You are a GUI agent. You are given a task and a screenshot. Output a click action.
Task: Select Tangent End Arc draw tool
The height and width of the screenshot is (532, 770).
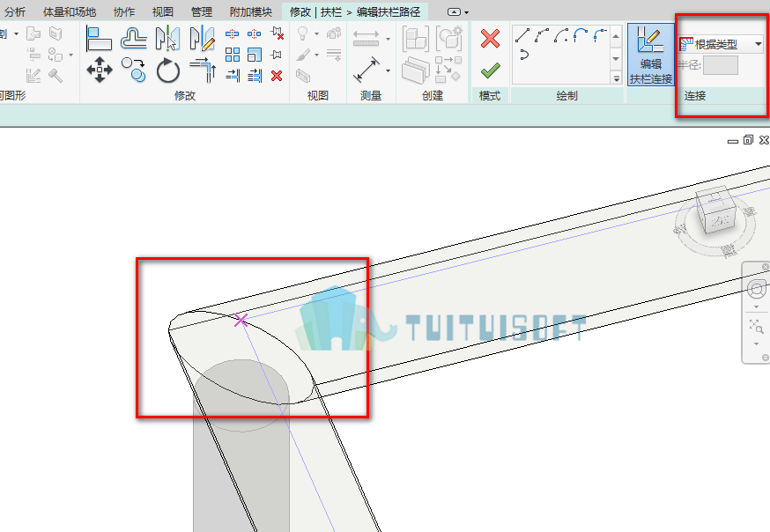[x=581, y=35]
